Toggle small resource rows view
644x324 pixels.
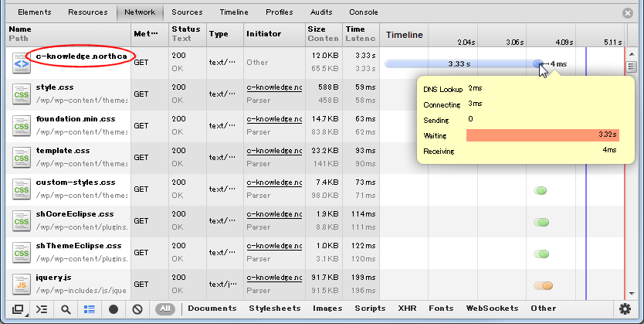click(x=90, y=309)
